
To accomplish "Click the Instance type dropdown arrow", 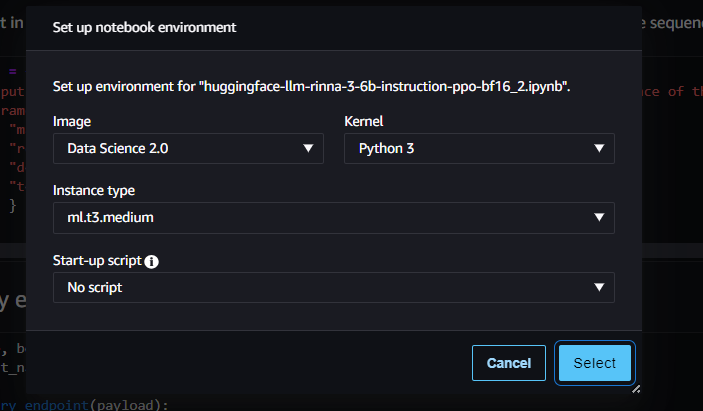I will [599, 217].
